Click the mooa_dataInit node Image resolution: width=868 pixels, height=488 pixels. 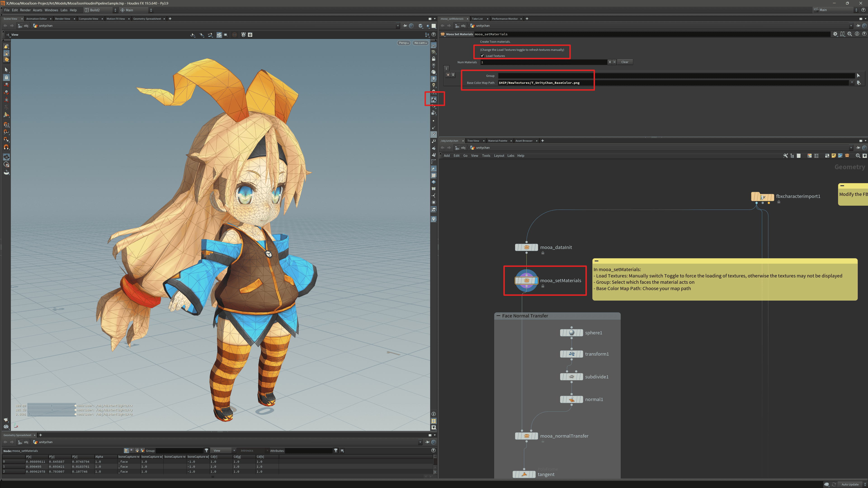526,248
